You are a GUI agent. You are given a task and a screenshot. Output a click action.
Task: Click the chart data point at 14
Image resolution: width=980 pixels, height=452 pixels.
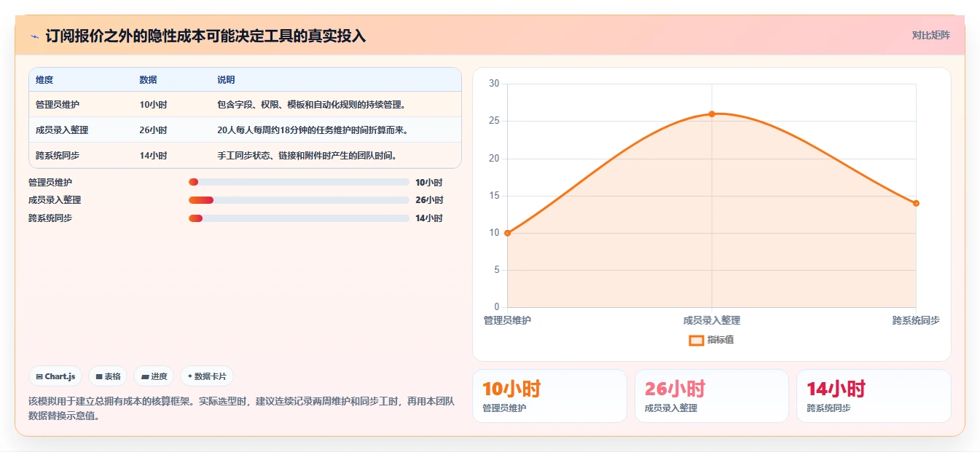point(916,203)
